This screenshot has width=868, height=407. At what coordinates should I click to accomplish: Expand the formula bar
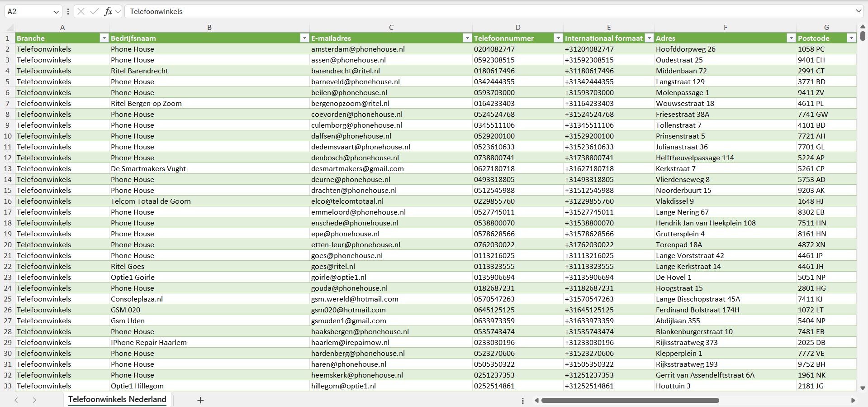pos(858,11)
